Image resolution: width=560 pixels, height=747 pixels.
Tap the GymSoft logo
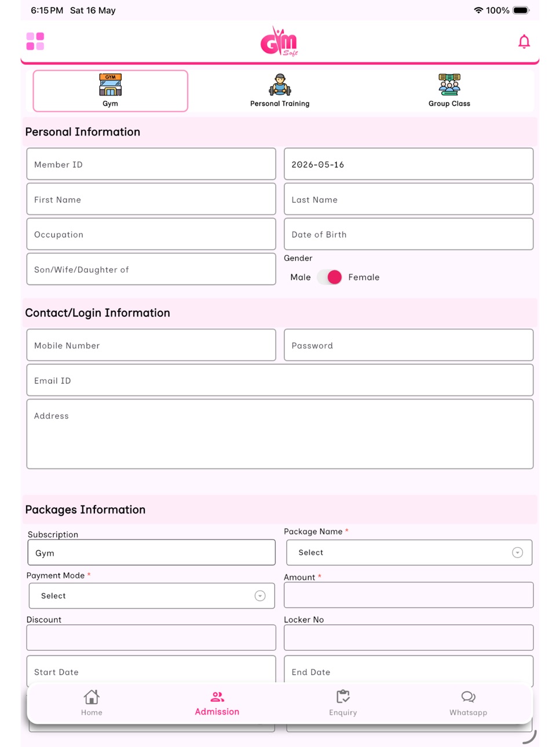coord(279,41)
